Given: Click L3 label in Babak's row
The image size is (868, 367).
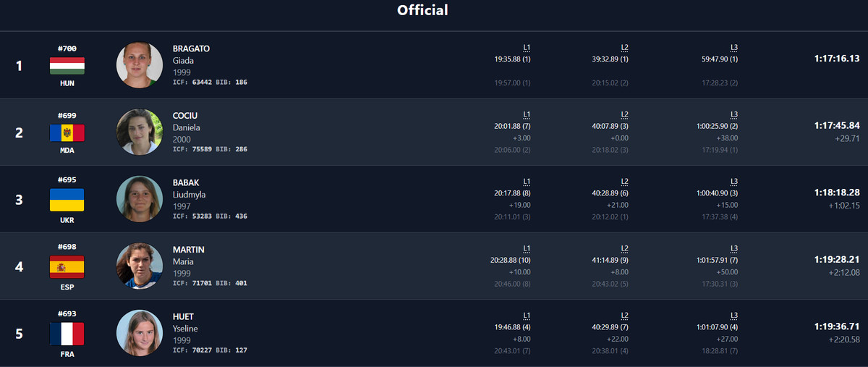Looking at the screenshot, I should 734,182.
